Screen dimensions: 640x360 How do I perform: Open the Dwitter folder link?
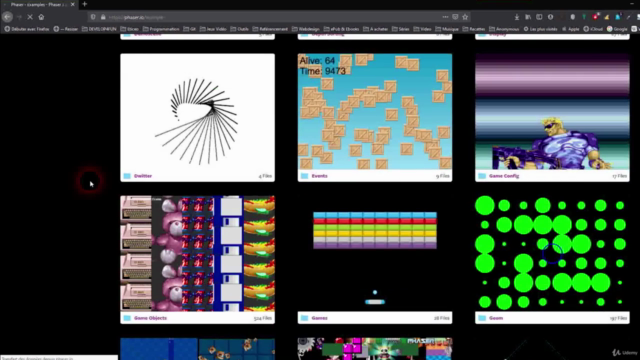(143, 176)
